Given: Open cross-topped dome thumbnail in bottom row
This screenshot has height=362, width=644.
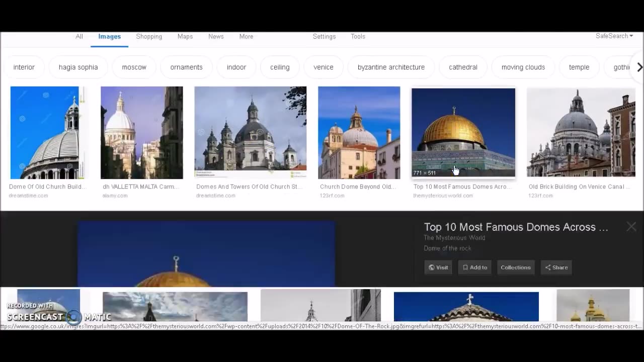Looking at the screenshot, I should (x=466, y=306).
